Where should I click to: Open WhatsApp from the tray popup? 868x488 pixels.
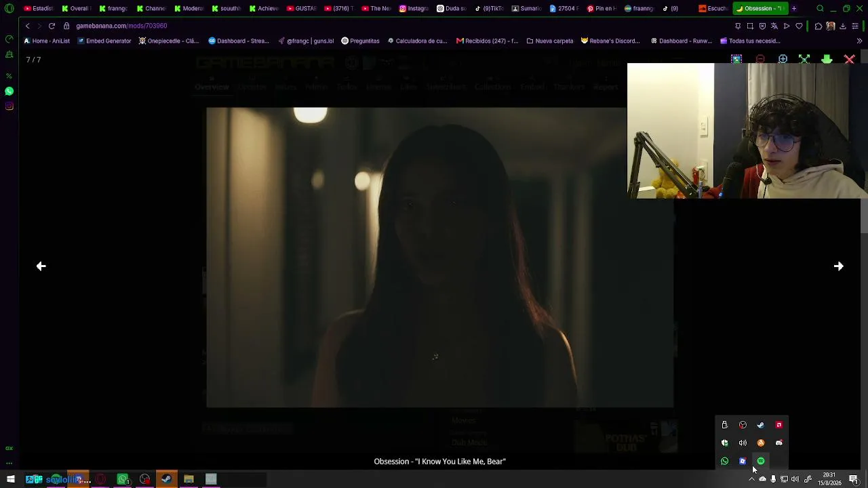[724, 461]
